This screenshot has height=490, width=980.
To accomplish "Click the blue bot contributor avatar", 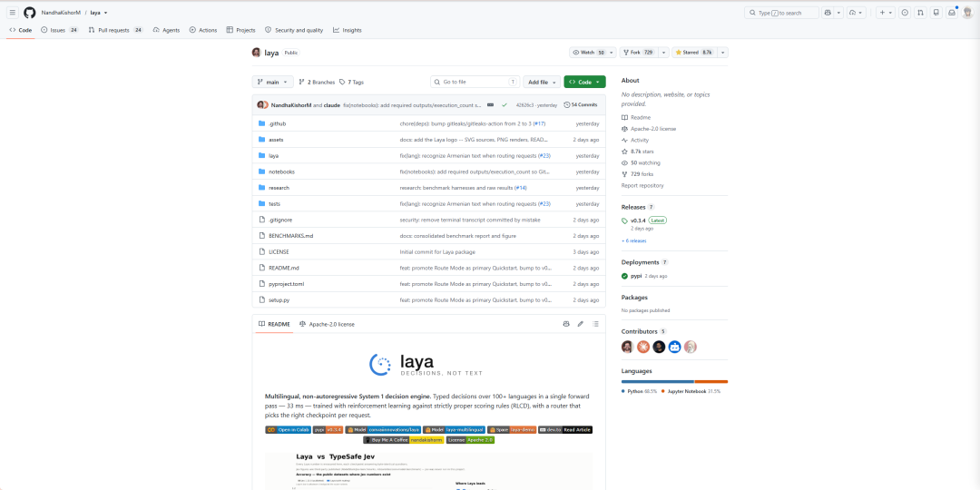I will (674, 347).
